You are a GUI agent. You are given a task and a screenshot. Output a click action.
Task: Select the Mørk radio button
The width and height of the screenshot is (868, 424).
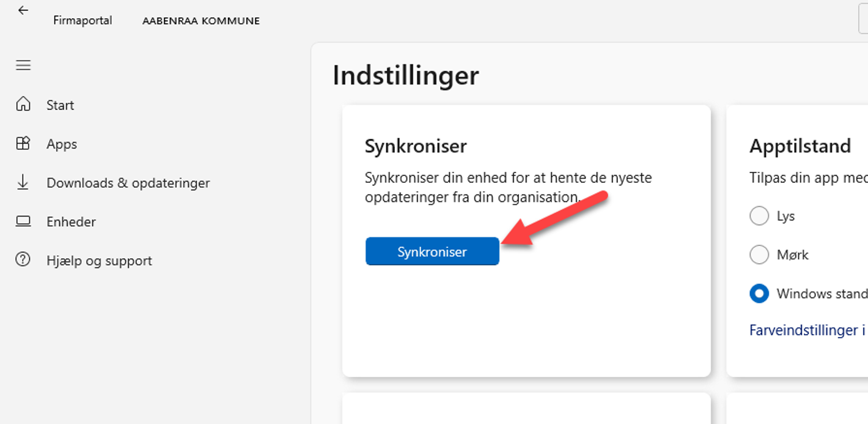point(759,255)
